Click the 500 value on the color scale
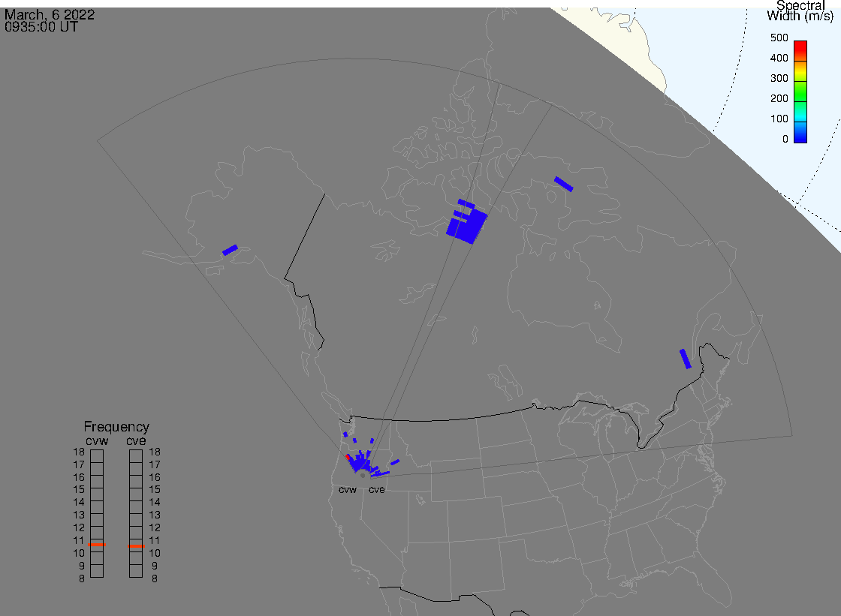841x616 pixels. pyautogui.click(x=779, y=38)
